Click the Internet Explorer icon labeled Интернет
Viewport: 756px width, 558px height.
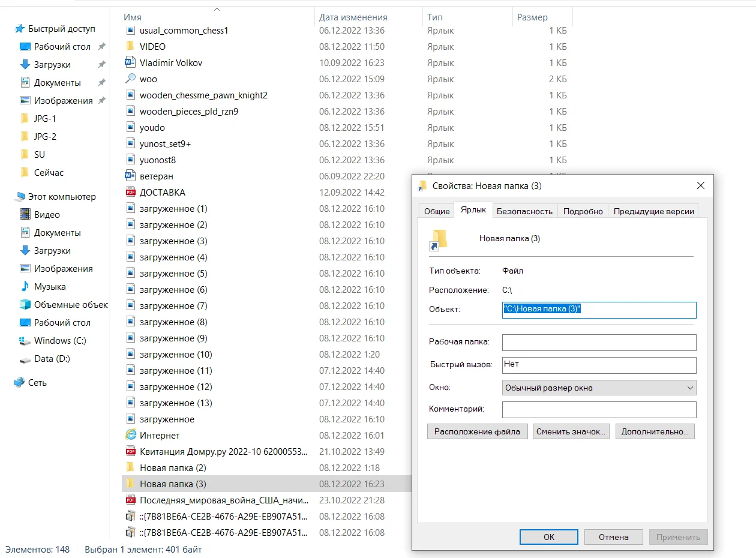(131, 436)
